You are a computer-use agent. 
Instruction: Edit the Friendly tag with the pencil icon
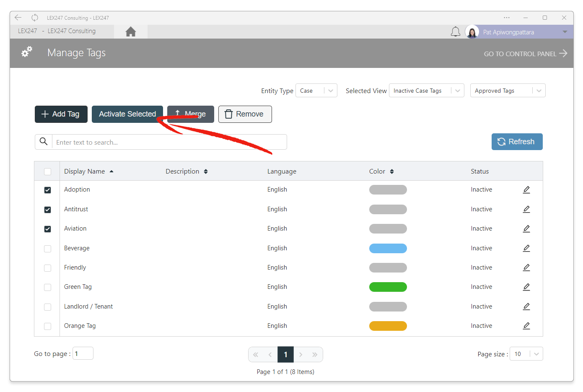point(526,267)
